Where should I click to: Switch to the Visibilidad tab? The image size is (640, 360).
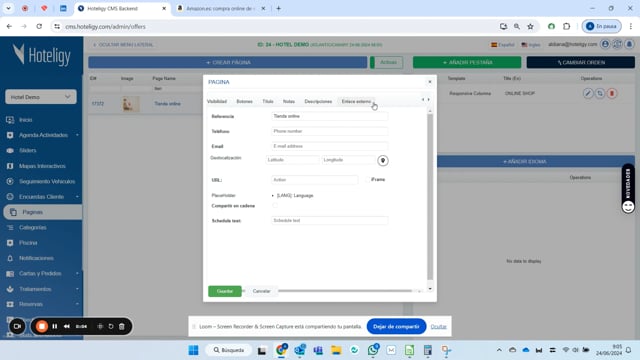217,102
